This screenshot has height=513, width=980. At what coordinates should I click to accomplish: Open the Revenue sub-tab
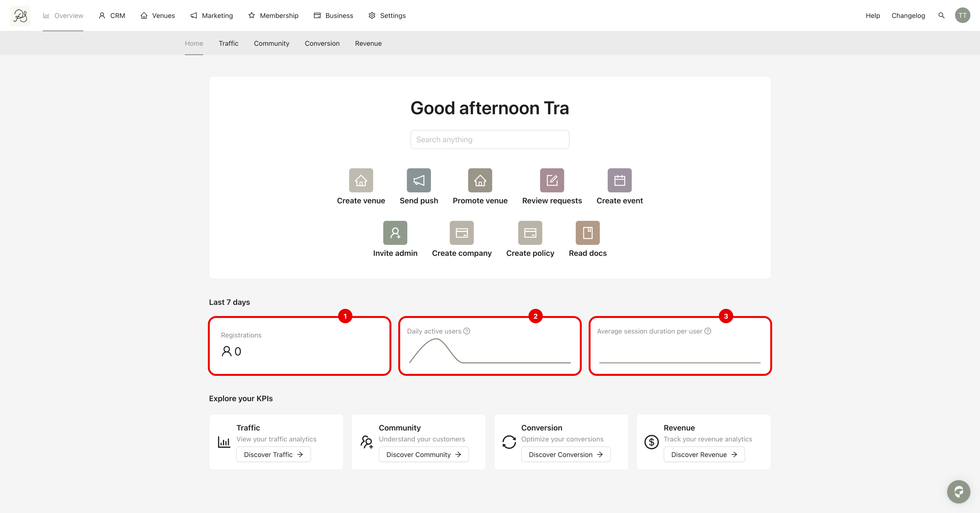point(368,43)
